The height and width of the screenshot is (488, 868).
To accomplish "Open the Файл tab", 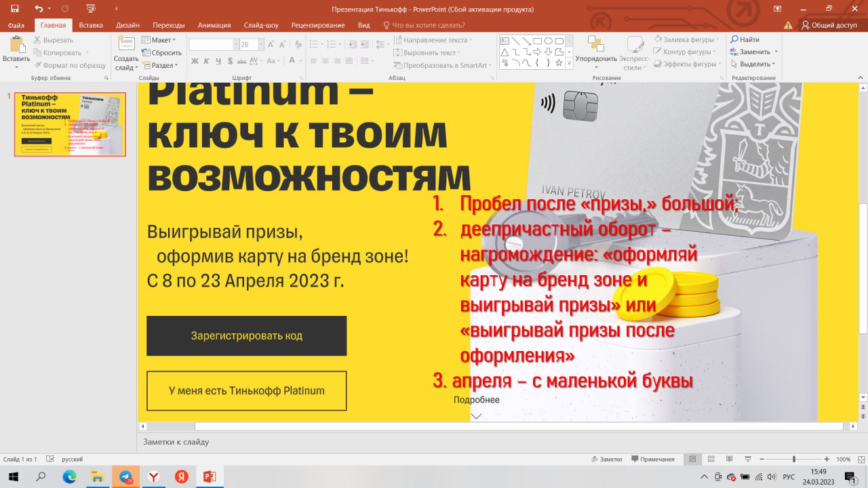I will pos(16,25).
